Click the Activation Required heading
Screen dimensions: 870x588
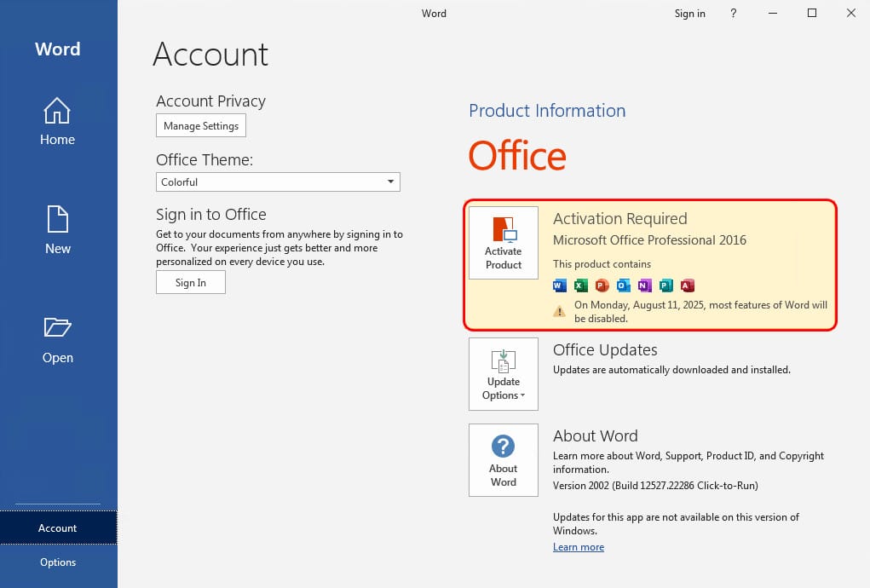619,218
